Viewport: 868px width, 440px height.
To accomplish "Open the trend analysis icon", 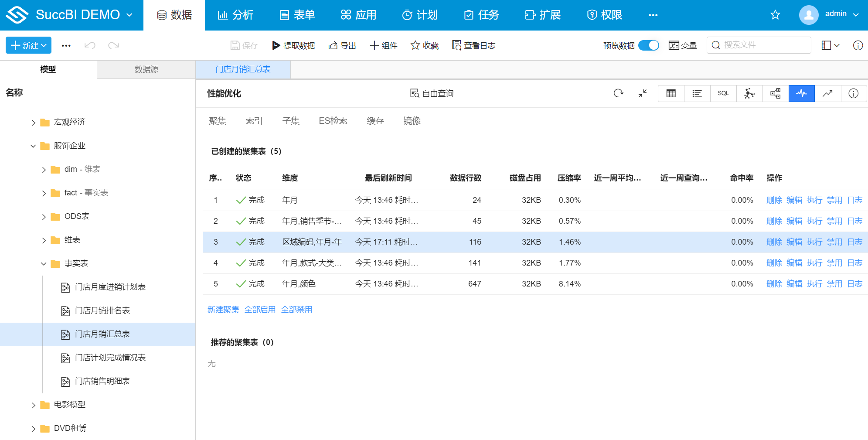I will pyautogui.click(x=828, y=93).
